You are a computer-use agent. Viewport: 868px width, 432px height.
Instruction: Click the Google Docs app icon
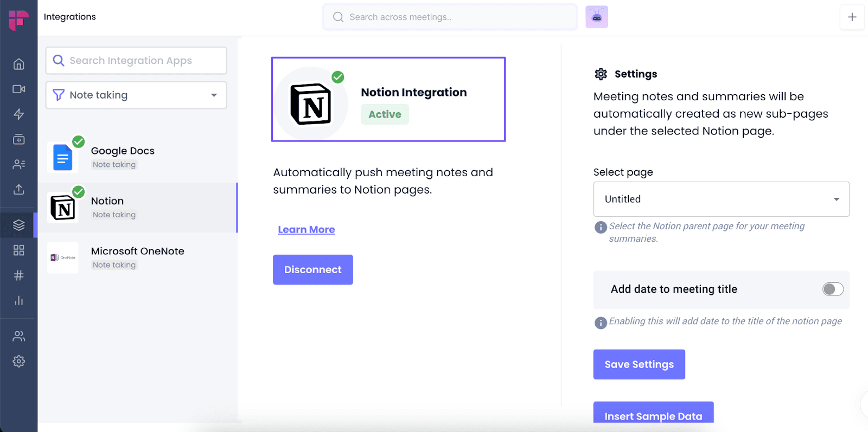(63, 158)
